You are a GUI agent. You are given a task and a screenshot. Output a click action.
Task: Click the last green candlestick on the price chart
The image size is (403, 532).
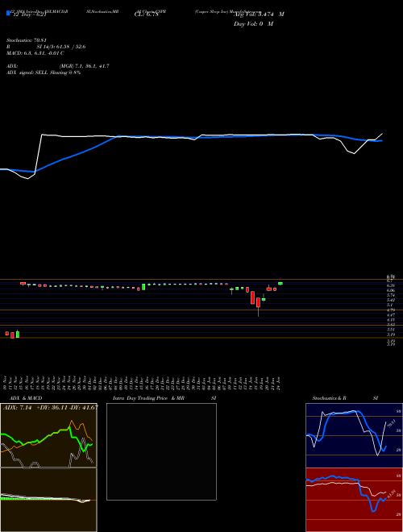tap(280, 283)
